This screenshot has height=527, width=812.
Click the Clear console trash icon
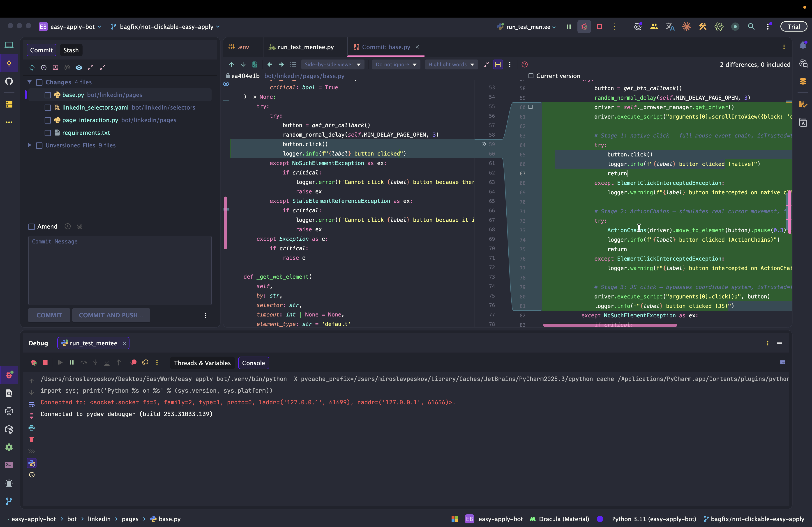coord(31,439)
